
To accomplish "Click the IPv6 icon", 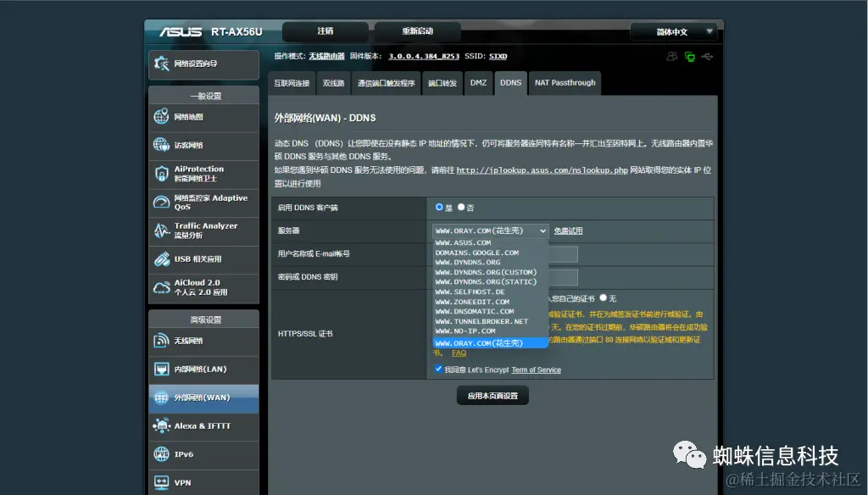I will pos(161,454).
